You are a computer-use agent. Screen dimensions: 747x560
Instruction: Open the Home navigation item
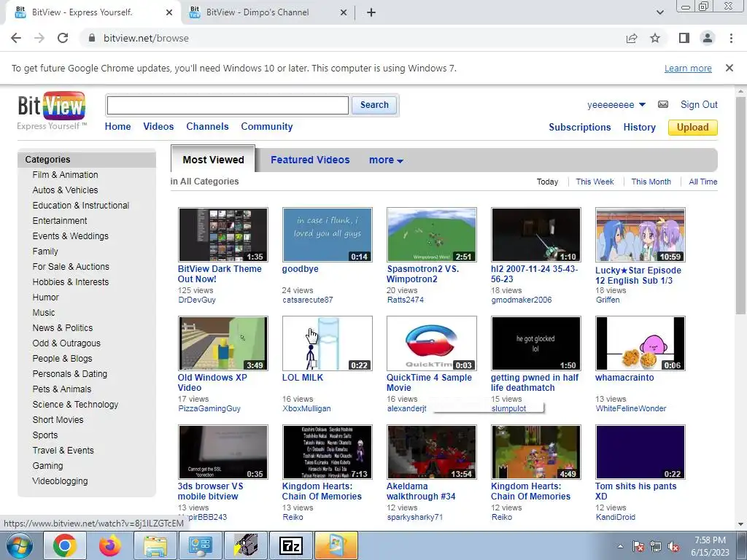(117, 127)
